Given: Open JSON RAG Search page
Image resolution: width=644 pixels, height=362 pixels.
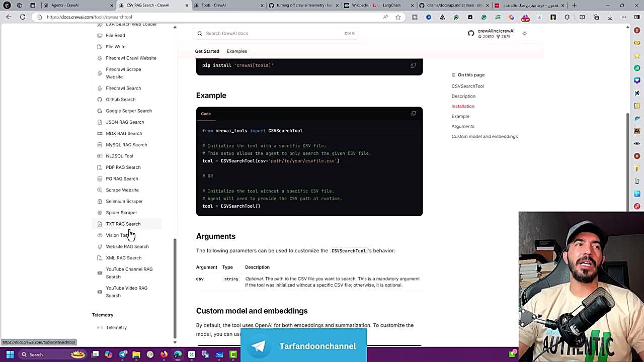Looking at the screenshot, I should (125, 122).
